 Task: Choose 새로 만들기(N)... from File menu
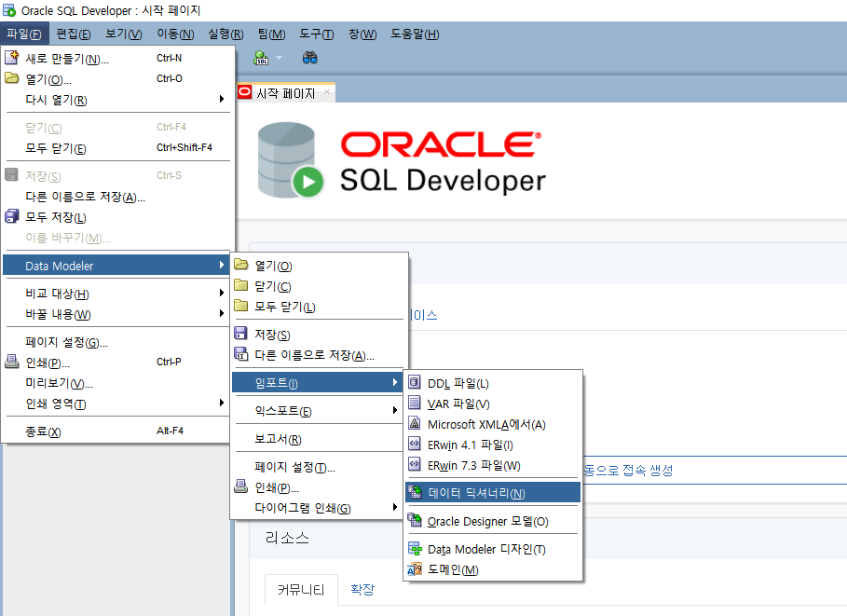point(116,58)
